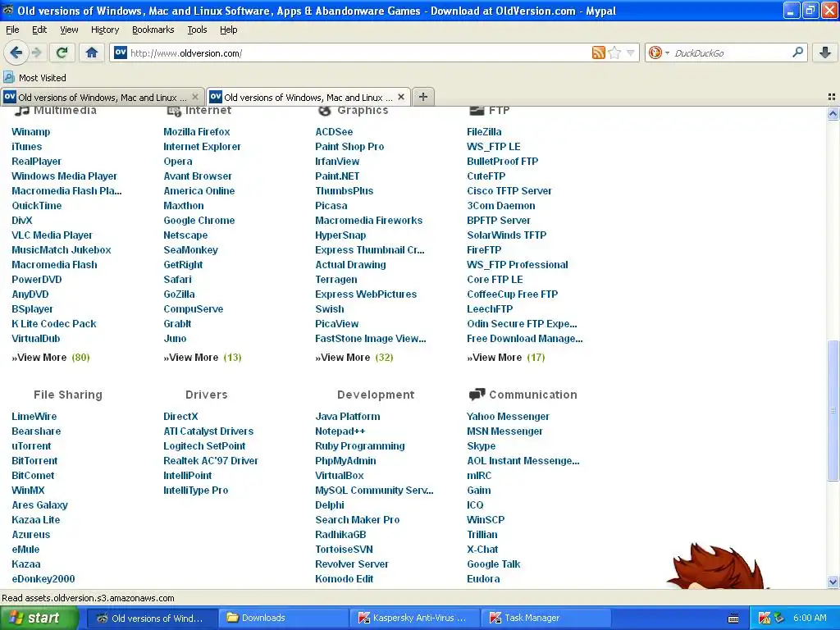Open the File menu

point(12,30)
